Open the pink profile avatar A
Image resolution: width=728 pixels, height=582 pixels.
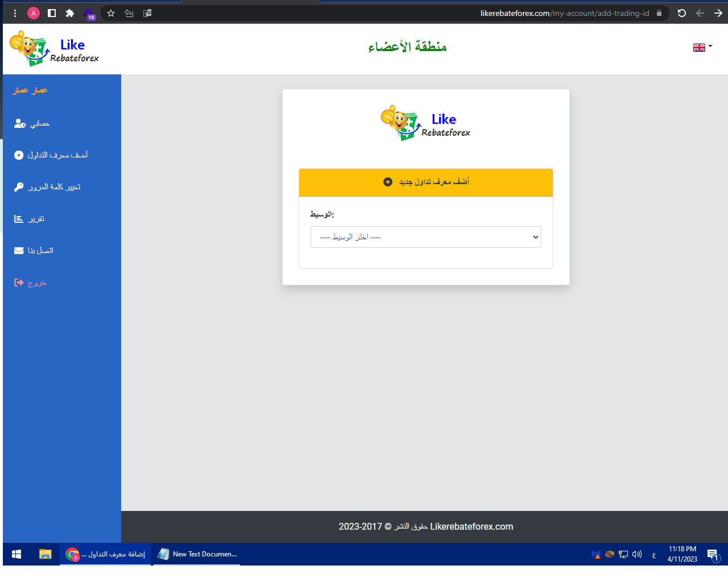(x=34, y=13)
